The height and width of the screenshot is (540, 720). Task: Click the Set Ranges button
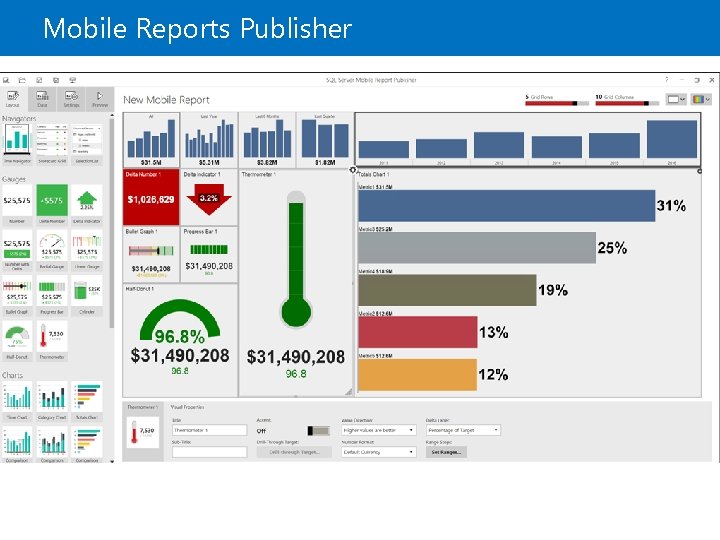(x=446, y=452)
